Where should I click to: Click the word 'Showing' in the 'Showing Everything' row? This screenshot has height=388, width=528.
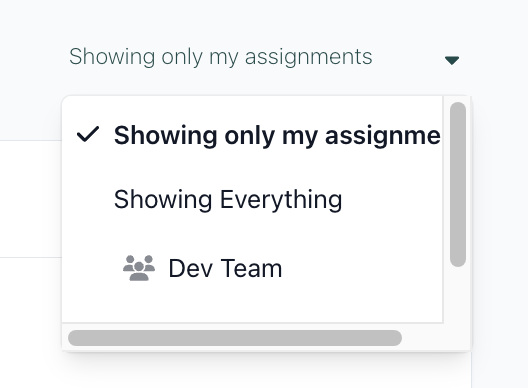(x=163, y=200)
